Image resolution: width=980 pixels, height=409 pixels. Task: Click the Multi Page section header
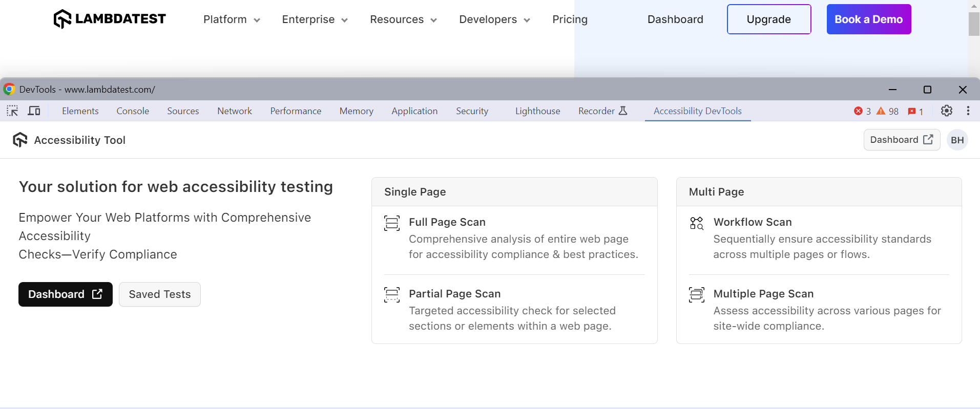pyautogui.click(x=819, y=192)
